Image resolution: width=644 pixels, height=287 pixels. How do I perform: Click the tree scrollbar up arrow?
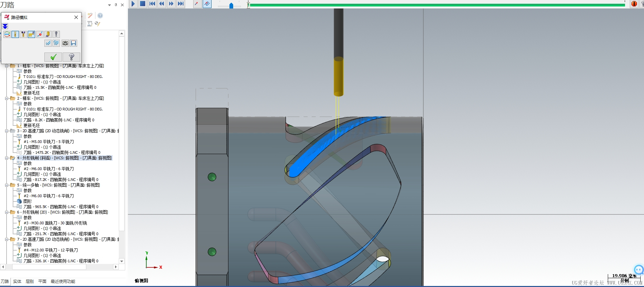(122, 33)
